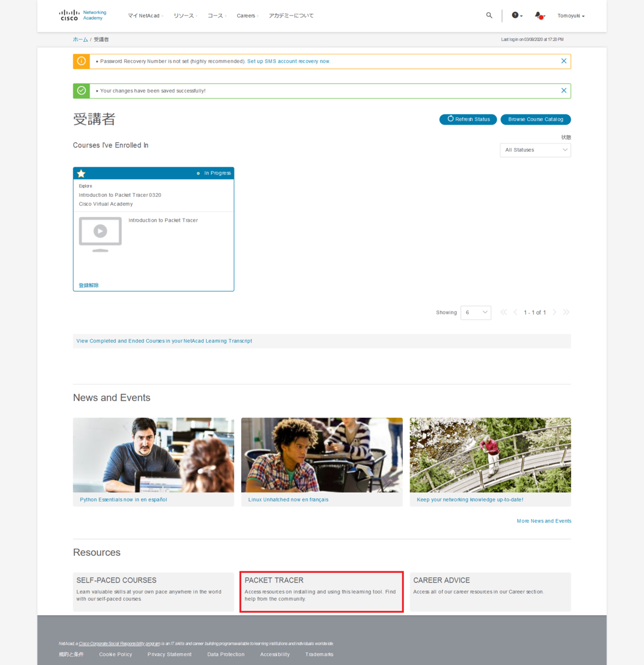
Task: Open the Cookie Policy footer link
Action: point(115,654)
